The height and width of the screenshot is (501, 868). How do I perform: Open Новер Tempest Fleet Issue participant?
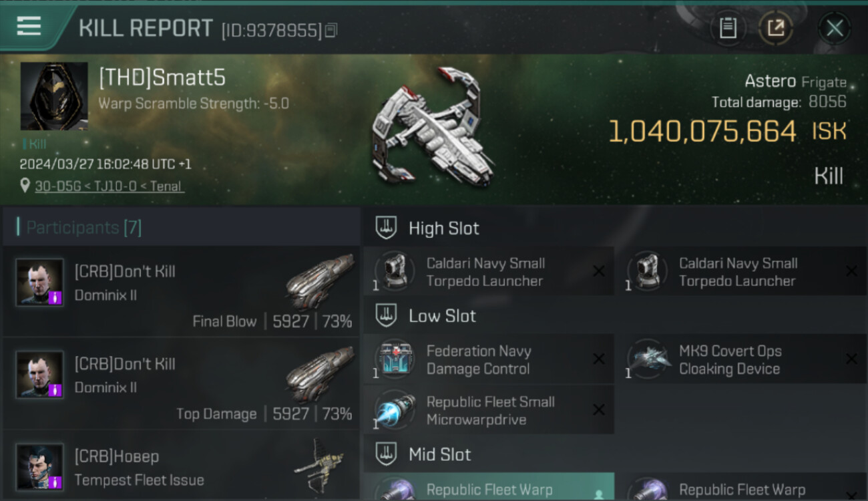pyautogui.click(x=181, y=466)
